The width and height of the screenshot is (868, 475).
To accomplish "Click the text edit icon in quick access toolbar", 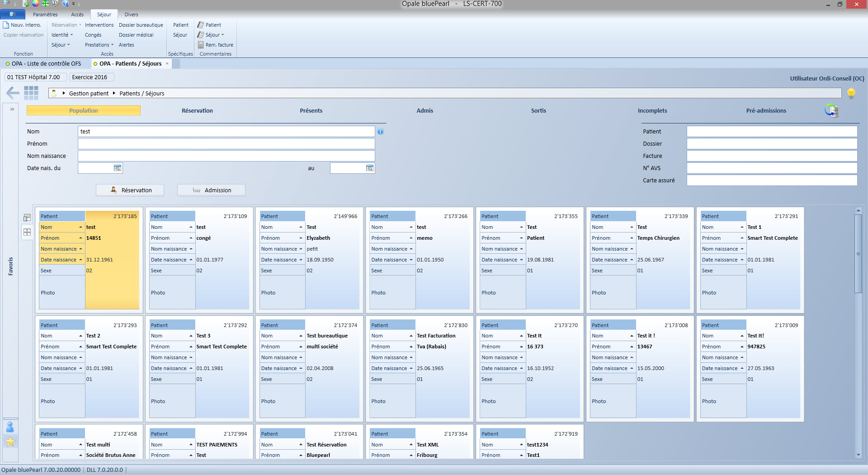I will click(x=55, y=3).
